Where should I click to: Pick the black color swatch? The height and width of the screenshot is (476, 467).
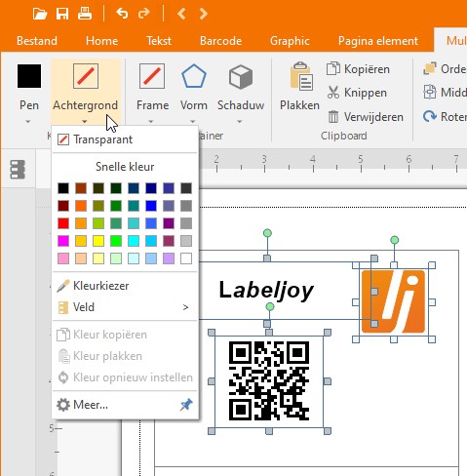click(63, 188)
